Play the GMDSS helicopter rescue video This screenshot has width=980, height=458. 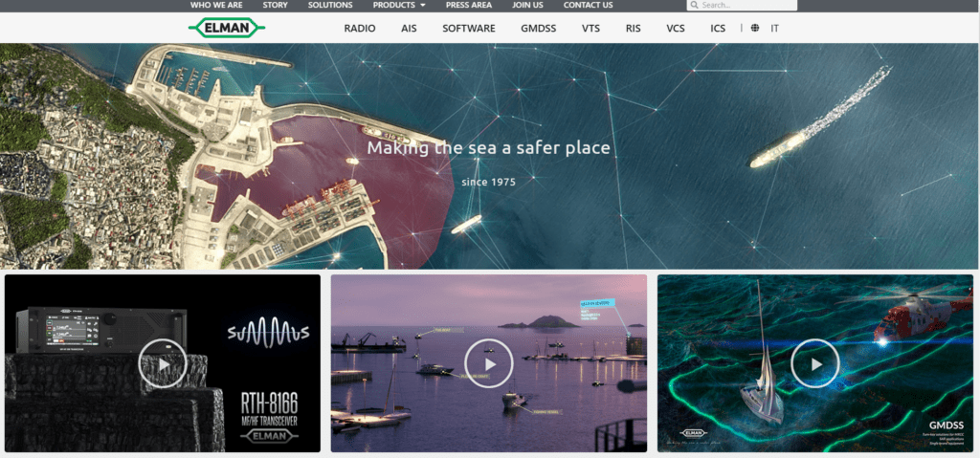pyautogui.click(x=815, y=363)
